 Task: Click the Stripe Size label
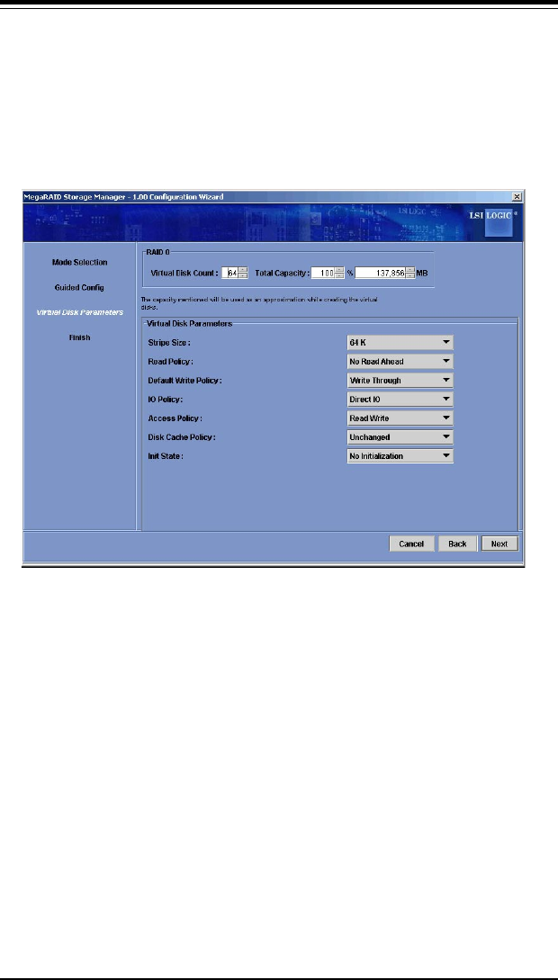[168, 343]
